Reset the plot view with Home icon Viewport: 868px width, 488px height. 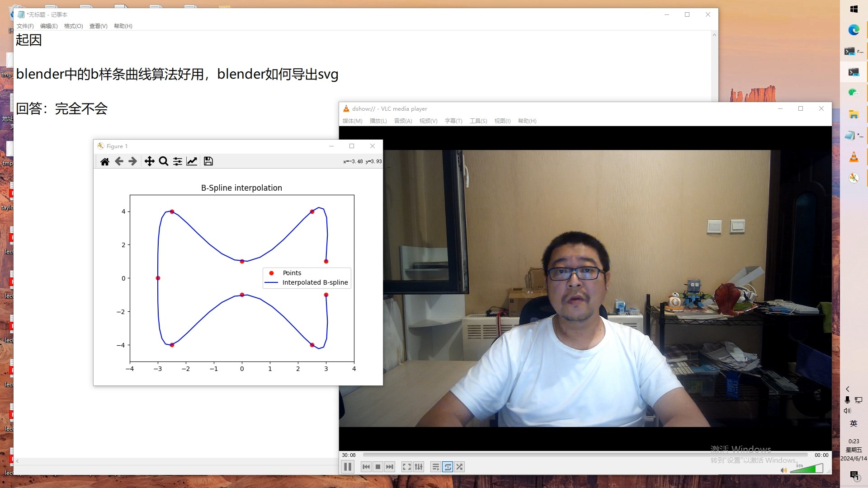pyautogui.click(x=105, y=161)
